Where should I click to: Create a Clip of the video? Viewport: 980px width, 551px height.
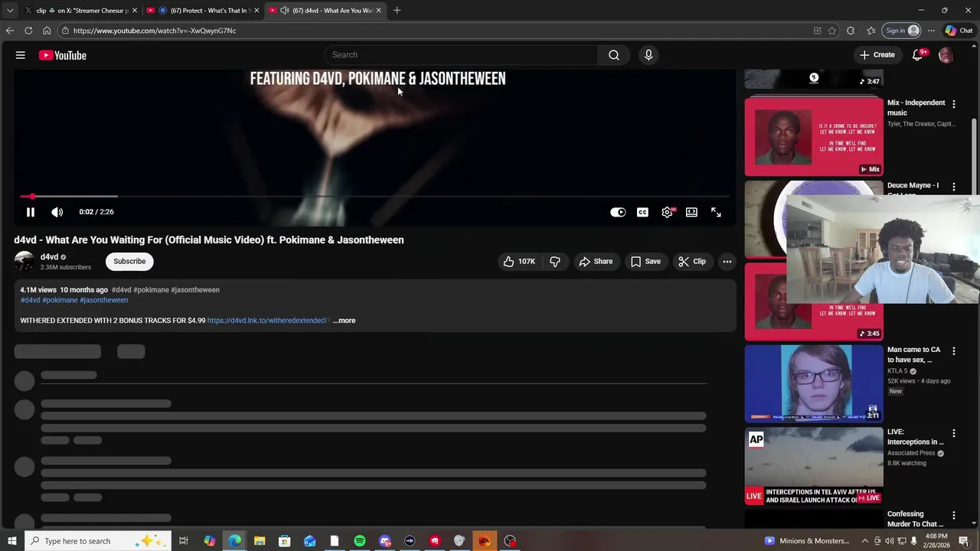coord(692,262)
